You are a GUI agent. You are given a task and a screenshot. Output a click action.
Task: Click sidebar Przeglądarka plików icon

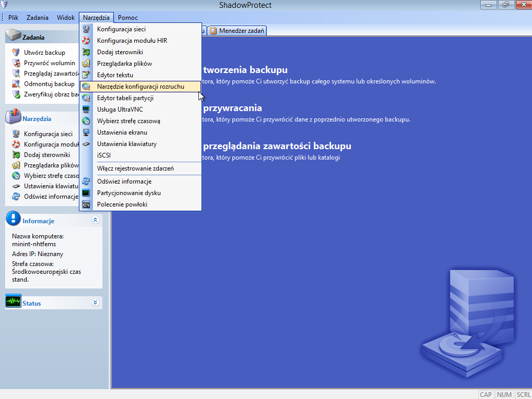pos(16,165)
